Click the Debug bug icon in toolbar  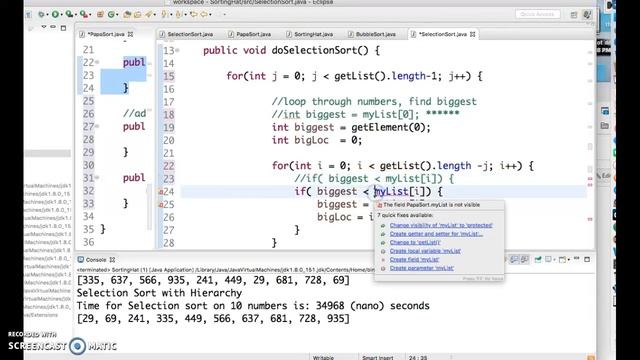coord(41,14)
